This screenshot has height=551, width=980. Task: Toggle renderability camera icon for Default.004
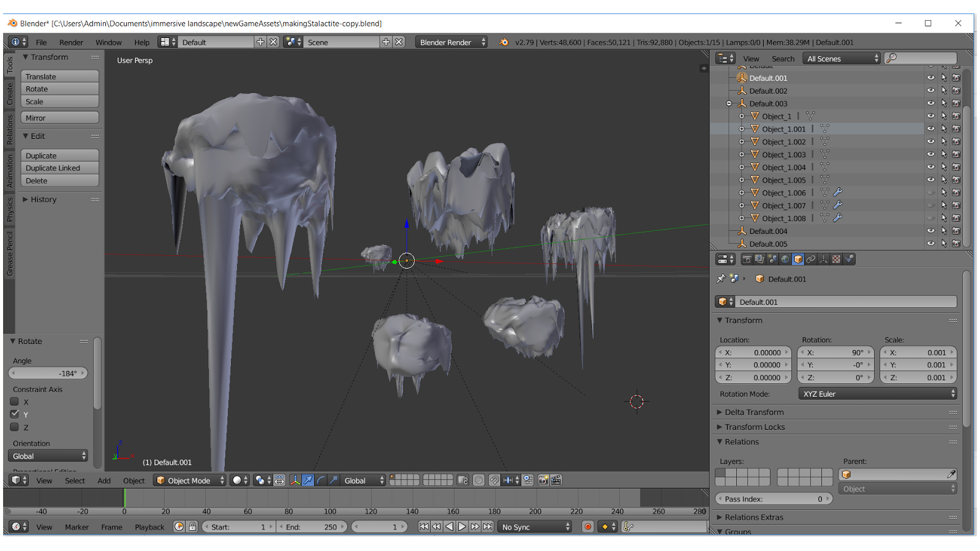(956, 231)
